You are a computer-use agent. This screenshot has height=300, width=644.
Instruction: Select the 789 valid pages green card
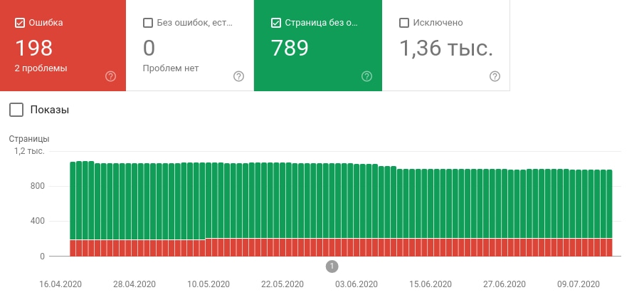pyautogui.click(x=318, y=46)
